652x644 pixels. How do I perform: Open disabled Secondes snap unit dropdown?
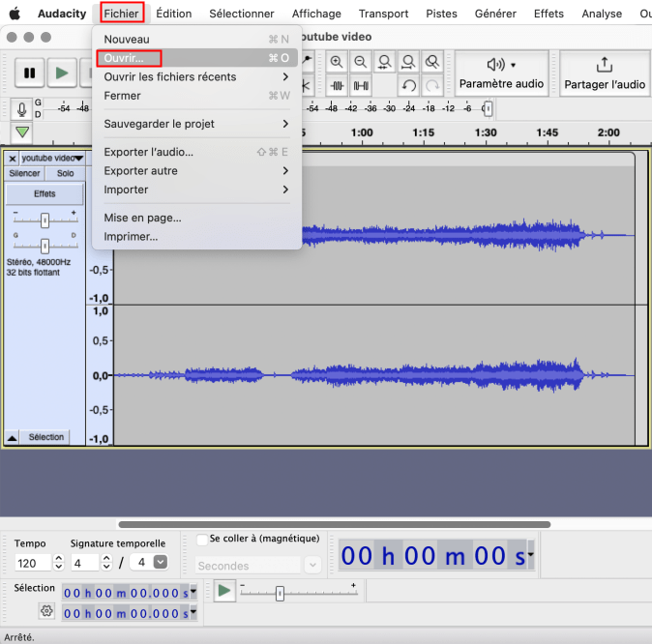[312, 566]
